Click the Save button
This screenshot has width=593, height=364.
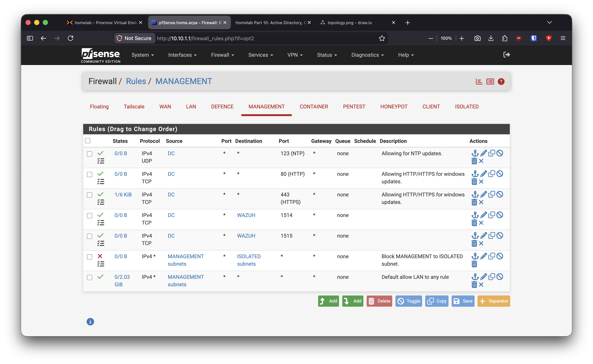click(x=463, y=301)
